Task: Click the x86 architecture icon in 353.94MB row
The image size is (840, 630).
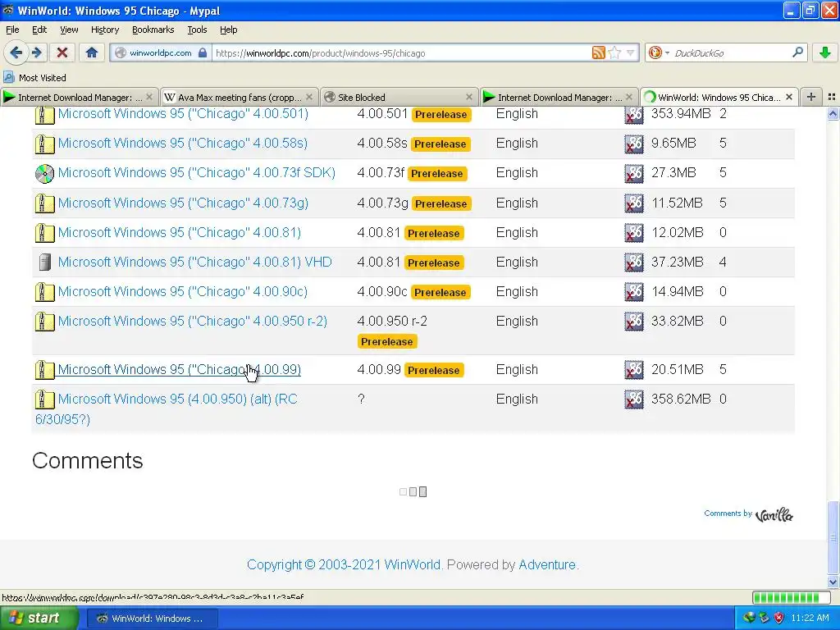Action: tap(634, 114)
